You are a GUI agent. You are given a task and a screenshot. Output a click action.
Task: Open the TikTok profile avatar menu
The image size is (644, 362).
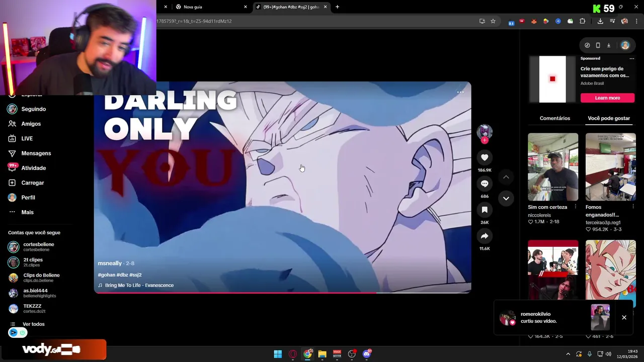(x=625, y=45)
